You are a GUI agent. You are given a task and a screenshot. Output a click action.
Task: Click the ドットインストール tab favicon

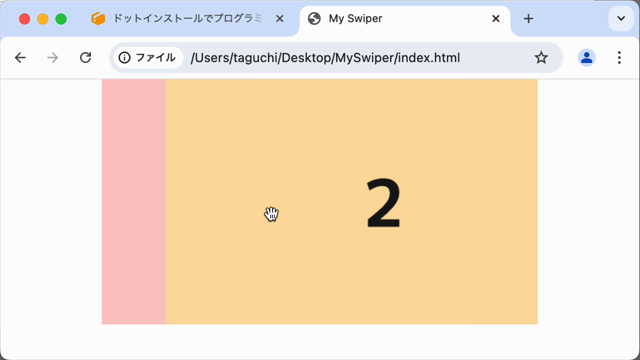98,18
